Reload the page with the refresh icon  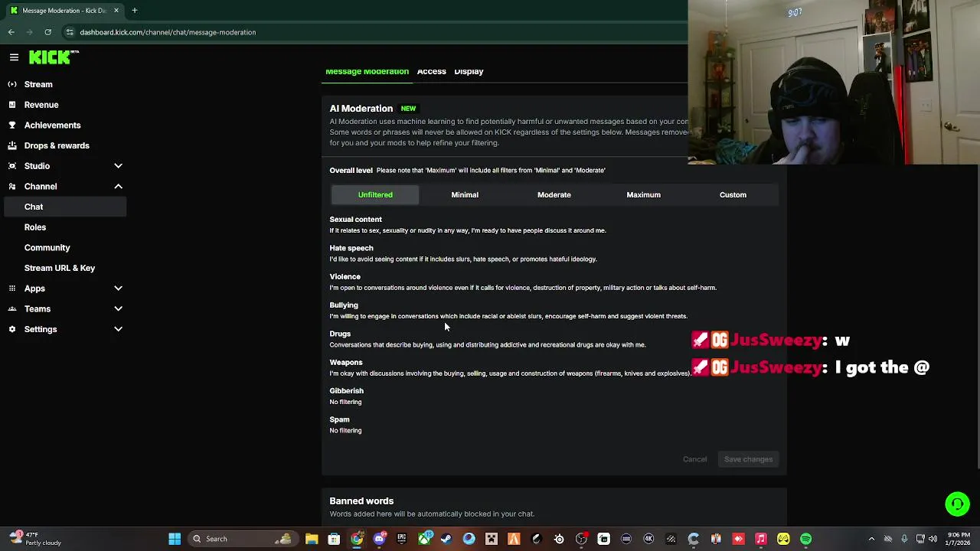pyautogui.click(x=47, y=32)
